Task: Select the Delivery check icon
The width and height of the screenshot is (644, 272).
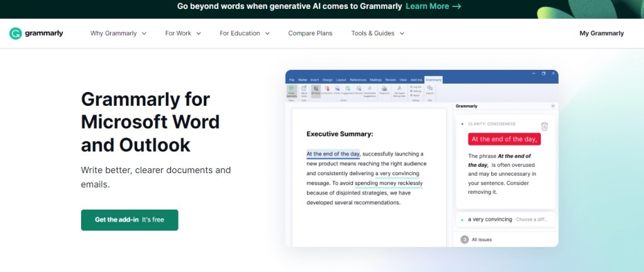Action: pyautogui.click(x=359, y=91)
